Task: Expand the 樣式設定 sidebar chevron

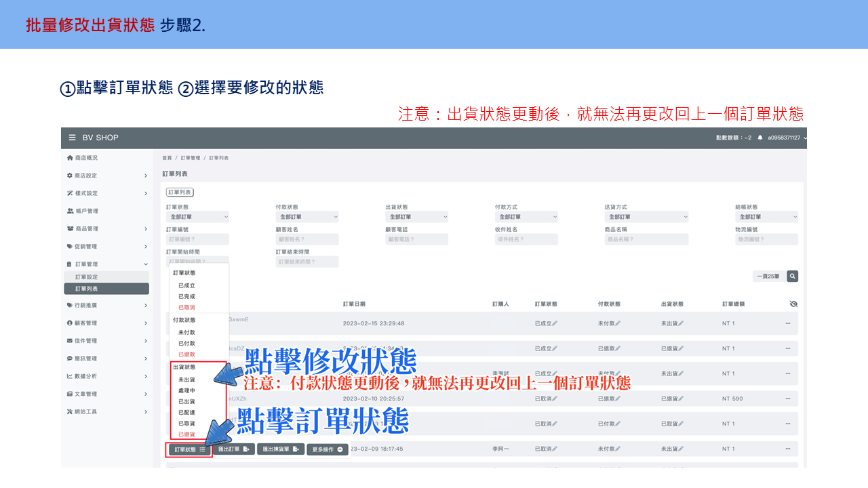Action: click(146, 193)
